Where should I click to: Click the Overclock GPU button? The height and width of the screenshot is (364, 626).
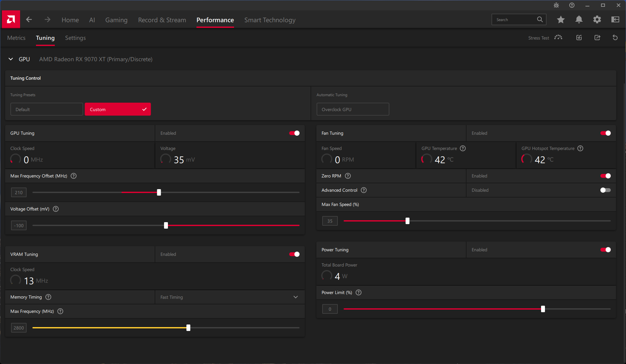point(352,109)
